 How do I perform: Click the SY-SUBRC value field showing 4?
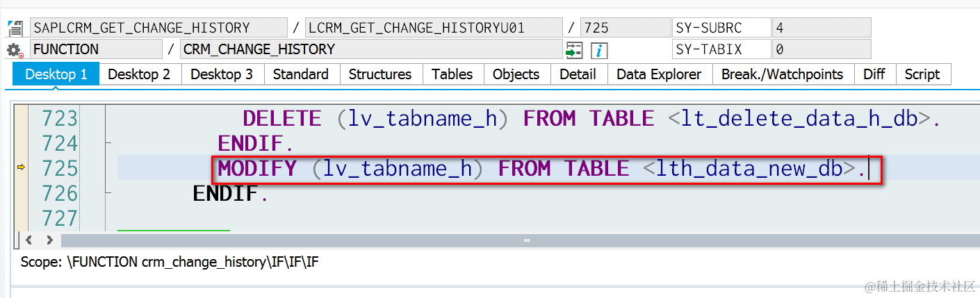[822, 28]
